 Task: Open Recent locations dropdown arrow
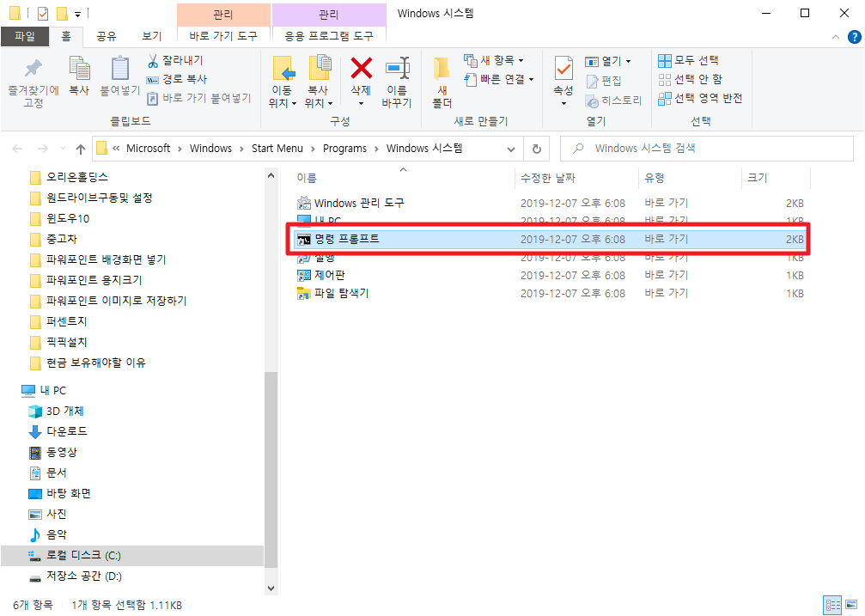pyautogui.click(x=63, y=149)
